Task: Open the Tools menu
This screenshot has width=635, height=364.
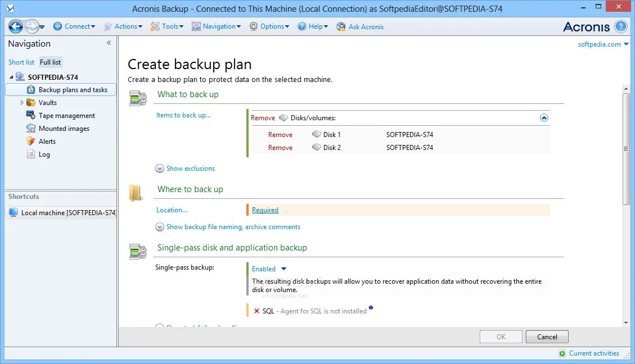Action: pos(167,27)
